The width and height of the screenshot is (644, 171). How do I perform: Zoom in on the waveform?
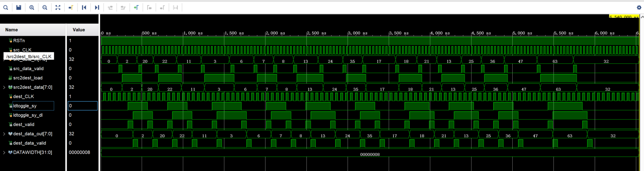(x=32, y=7)
